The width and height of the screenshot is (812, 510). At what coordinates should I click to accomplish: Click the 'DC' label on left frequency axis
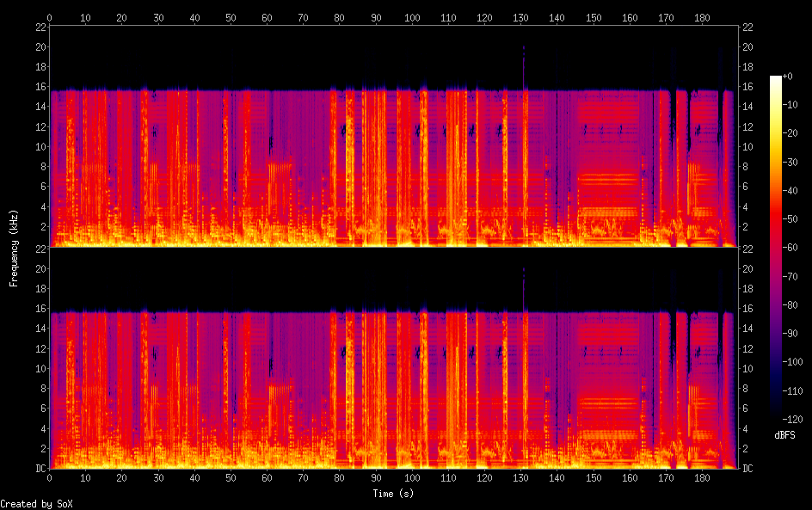pyautogui.click(x=41, y=469)
